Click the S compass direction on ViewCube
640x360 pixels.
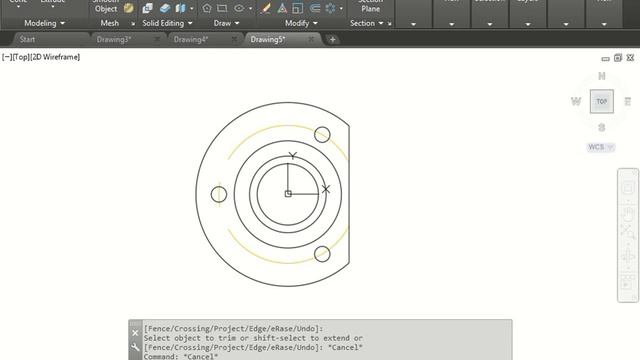tap(602, 127)
